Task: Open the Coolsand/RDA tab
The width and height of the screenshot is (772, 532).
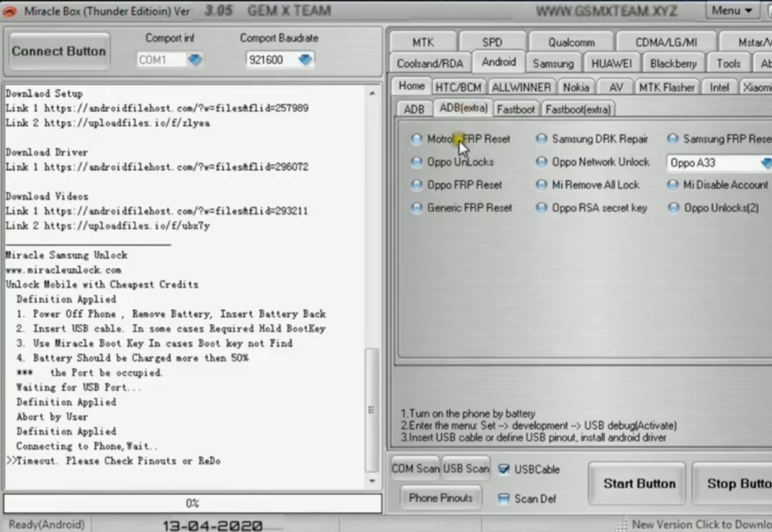Action: (x=430, y=64)
